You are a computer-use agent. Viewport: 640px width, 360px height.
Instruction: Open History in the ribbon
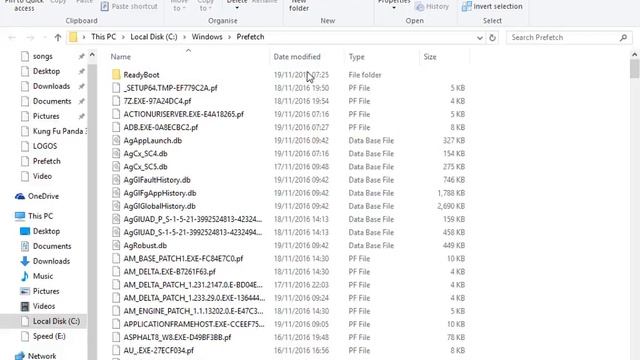(x=432, y=7)
